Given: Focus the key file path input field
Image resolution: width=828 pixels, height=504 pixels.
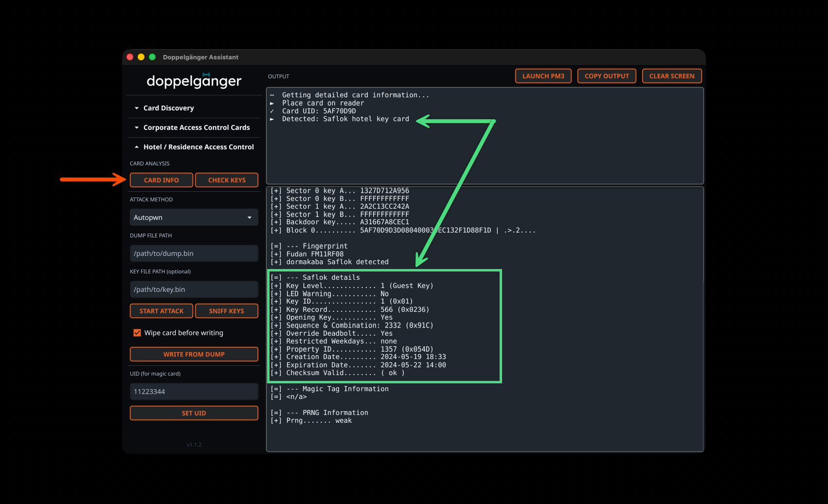Looking at the screenshot, I should click(x=194, y=289).
